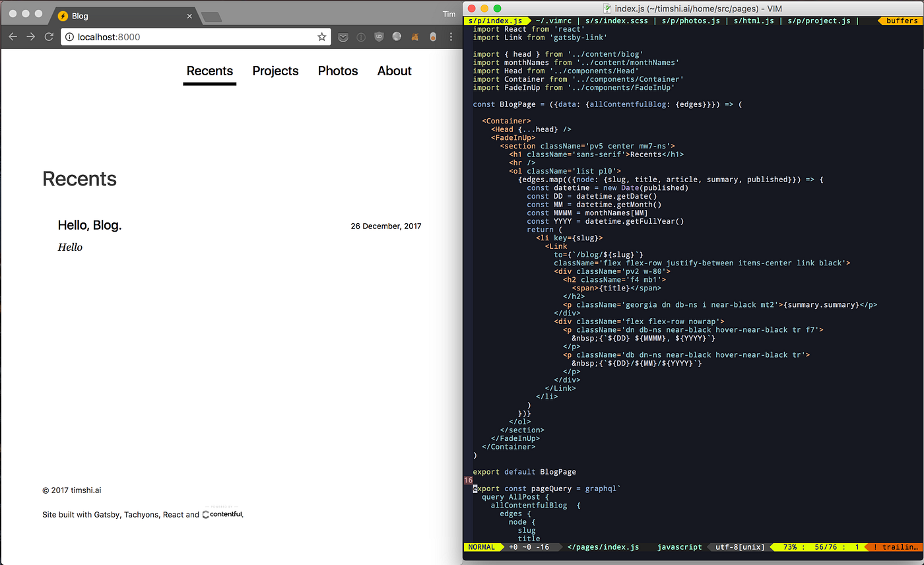924x565 pixels.
Task: Save the page with the Pocket icon
Action: (343, 37)
